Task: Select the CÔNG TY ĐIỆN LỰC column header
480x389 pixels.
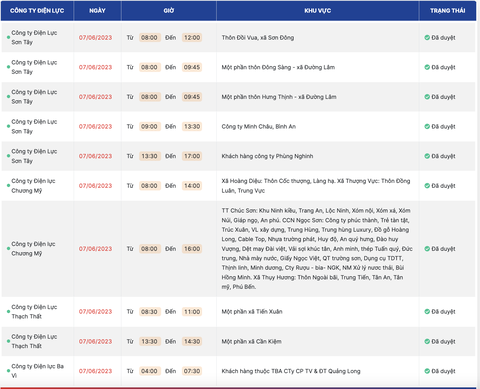Action: [37, 11]
